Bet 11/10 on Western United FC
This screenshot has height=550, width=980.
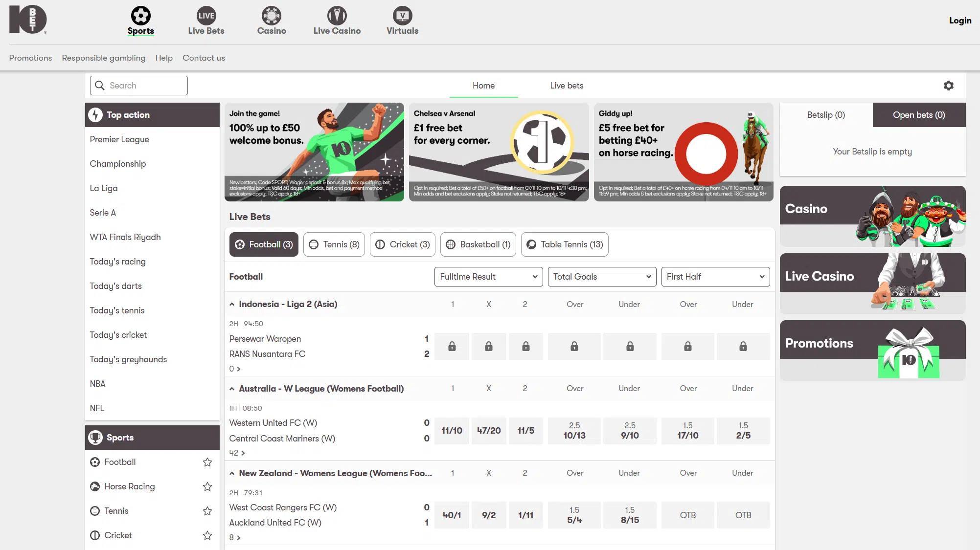pyautogui.click(x=452, y=431)
